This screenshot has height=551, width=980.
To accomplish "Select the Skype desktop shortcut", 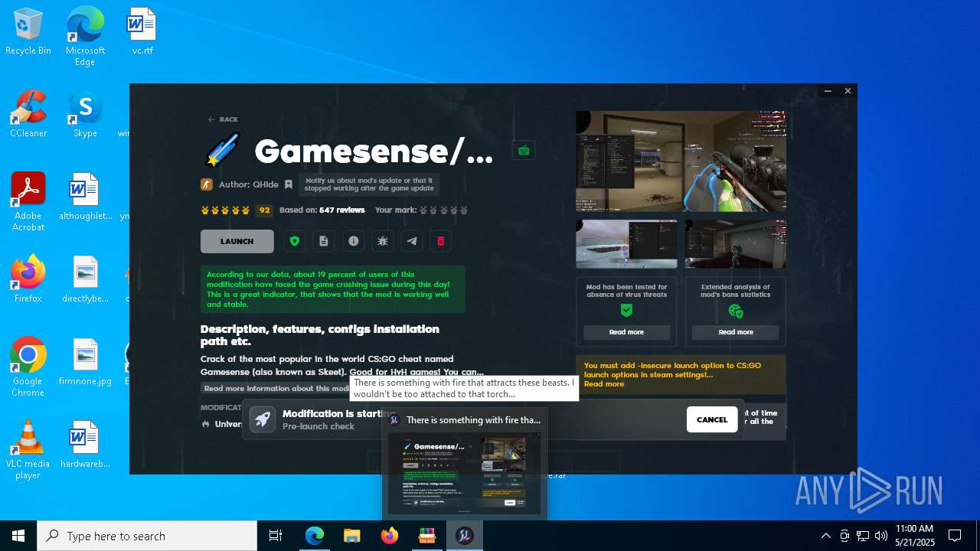I will (85, 114).
